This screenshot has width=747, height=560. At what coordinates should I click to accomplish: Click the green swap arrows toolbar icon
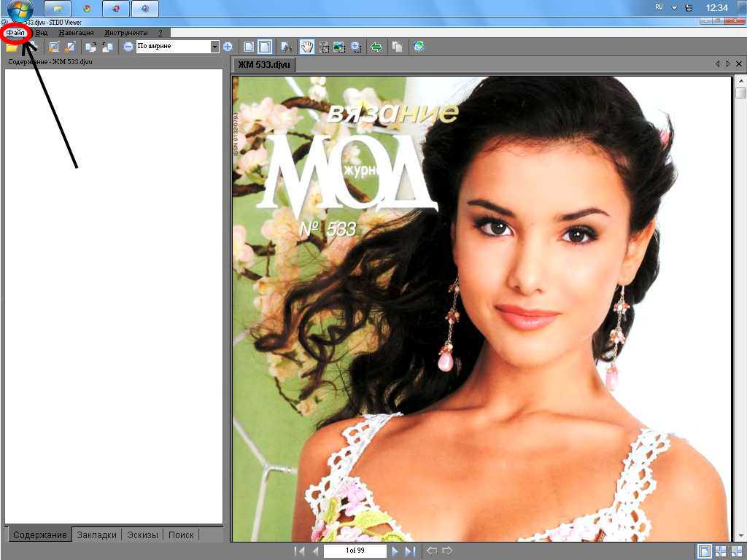tap(376, 47)
